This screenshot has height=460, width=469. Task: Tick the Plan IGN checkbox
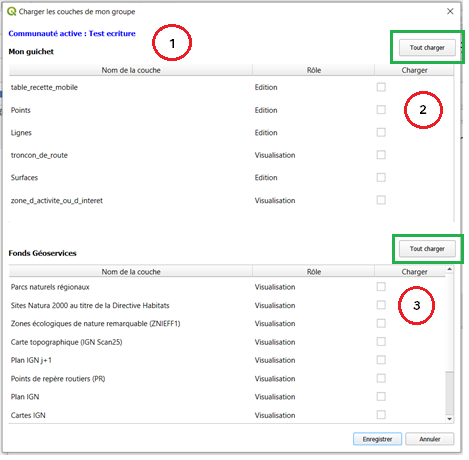381,397
